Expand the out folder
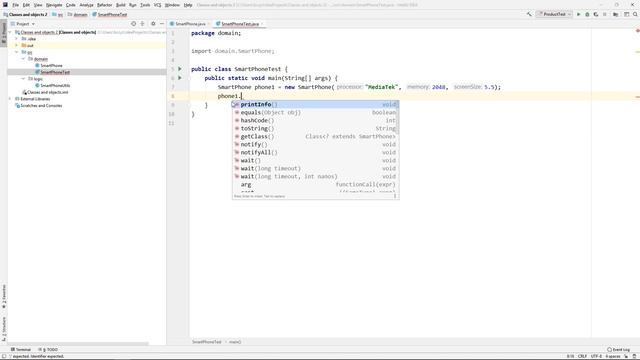This screenshot has height=360, width=640. point(17,45)
